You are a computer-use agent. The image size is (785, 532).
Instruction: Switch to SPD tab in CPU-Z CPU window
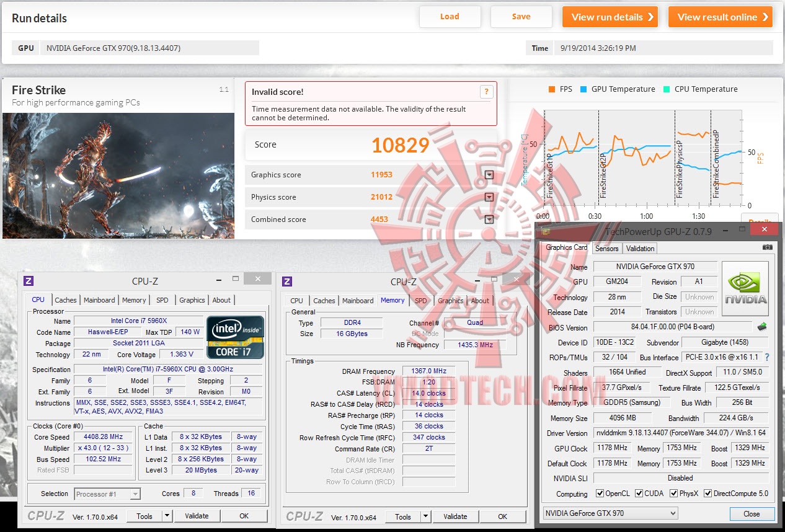pos(162,300)
